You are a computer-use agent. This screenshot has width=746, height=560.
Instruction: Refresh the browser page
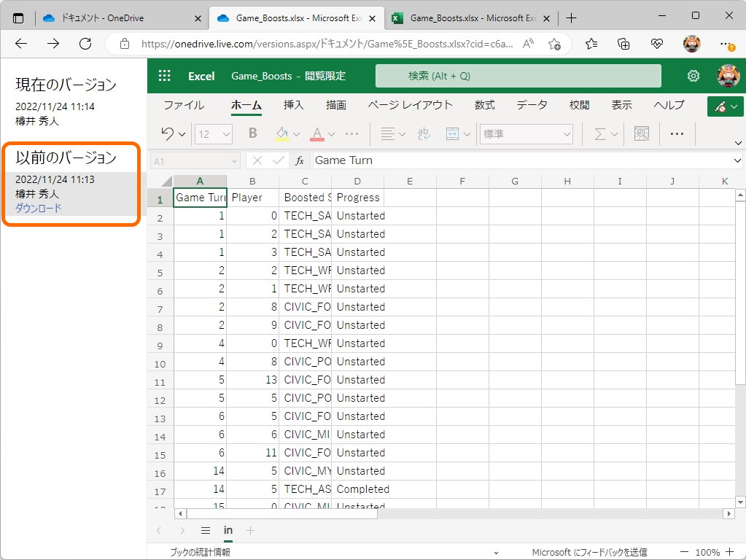pos(85,44)
